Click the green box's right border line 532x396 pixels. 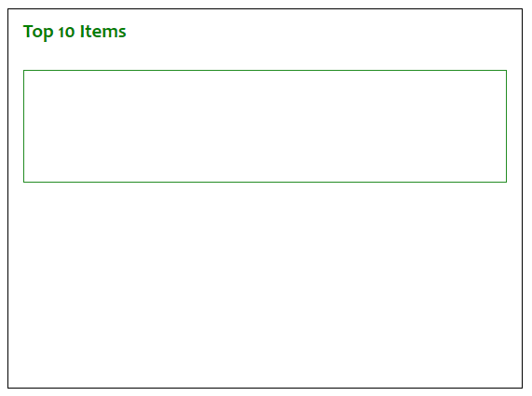coord(507,126)
